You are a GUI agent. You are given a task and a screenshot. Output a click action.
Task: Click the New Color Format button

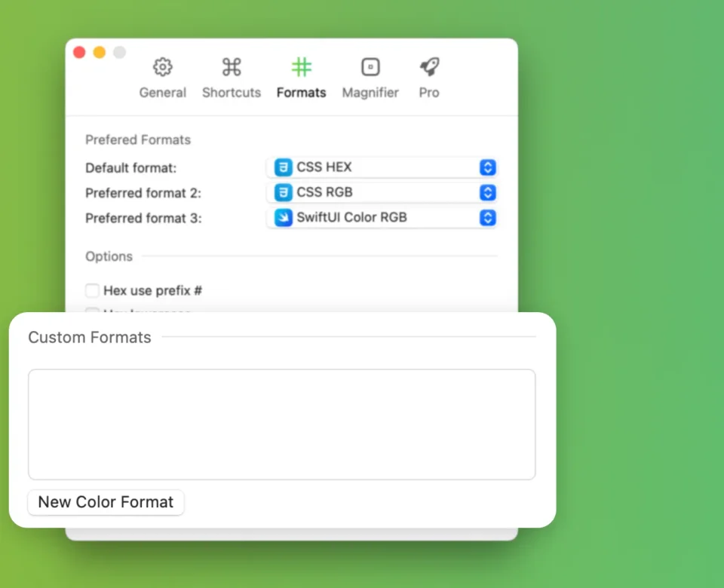(106, 502)
